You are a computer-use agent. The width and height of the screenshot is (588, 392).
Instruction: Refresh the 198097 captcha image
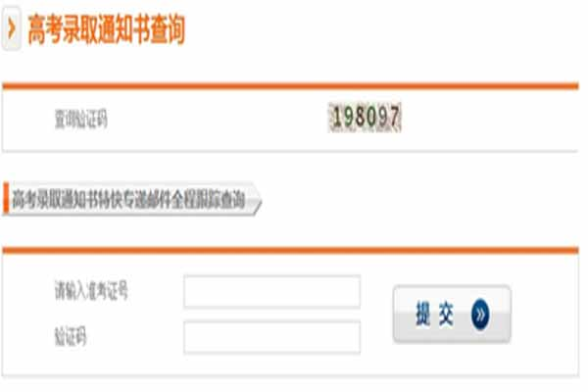[365, 117]
